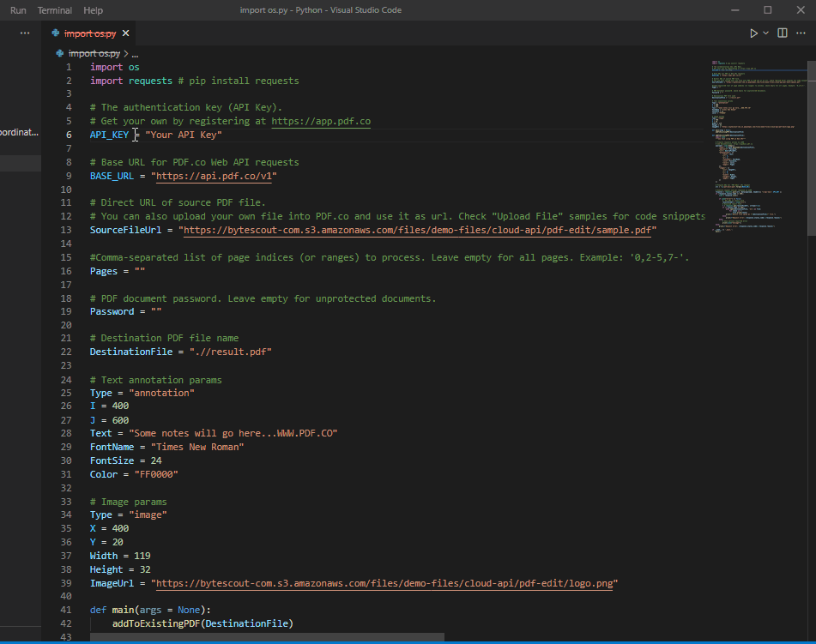Run the Python file with play icon
The height and width of the screenshot is (644, 816).
click(x=753, y=33)
